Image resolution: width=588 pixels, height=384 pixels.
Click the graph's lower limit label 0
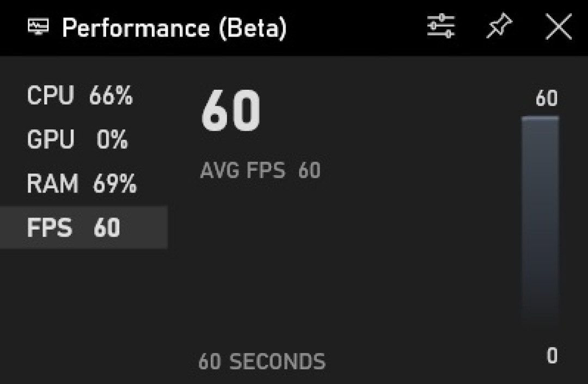pyautogui.click(x=552, y=356)
